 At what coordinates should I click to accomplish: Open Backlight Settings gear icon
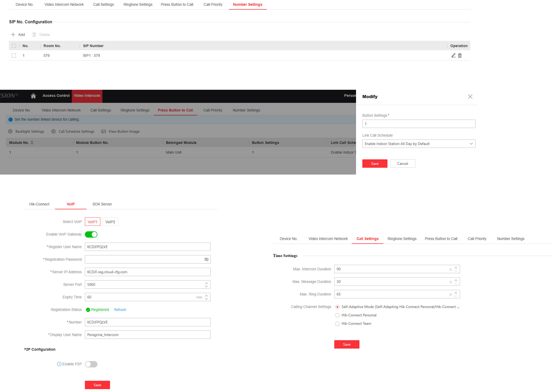[10, 131]
